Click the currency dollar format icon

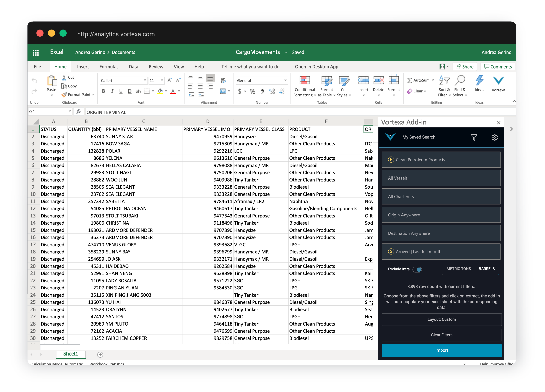pyautogui.click(x=240, y=91)
